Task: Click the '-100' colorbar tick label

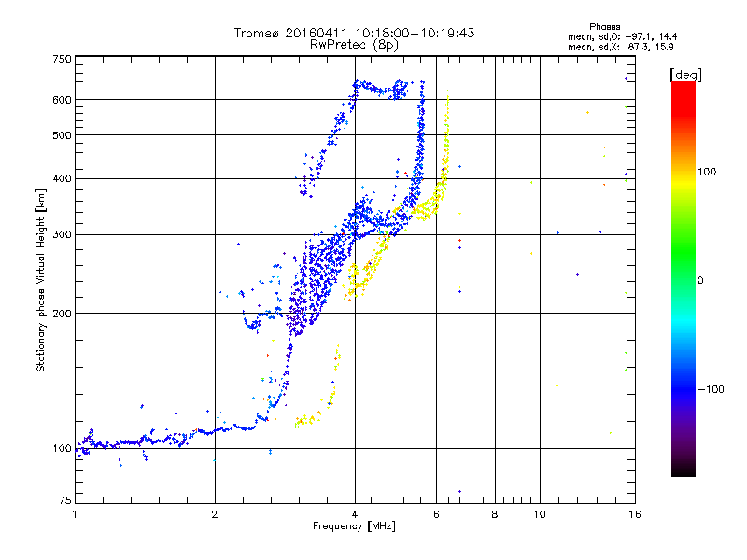Action: [711, 389]
